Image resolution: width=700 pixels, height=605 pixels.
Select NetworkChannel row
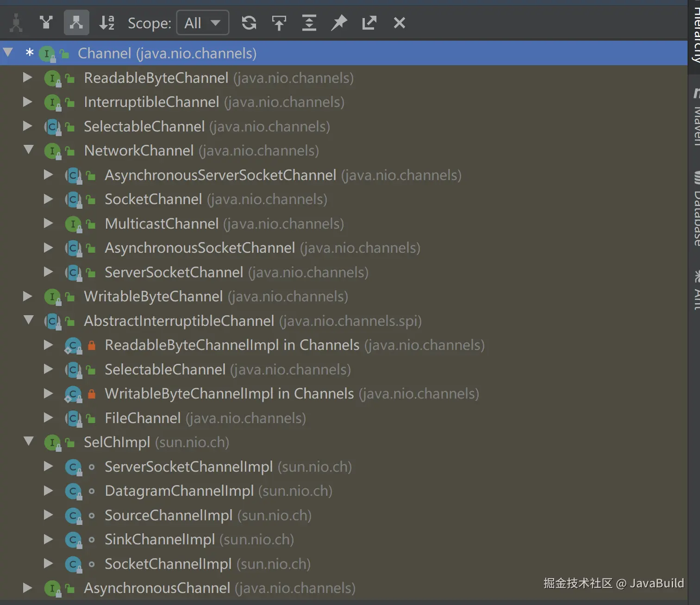coord(344,150)
